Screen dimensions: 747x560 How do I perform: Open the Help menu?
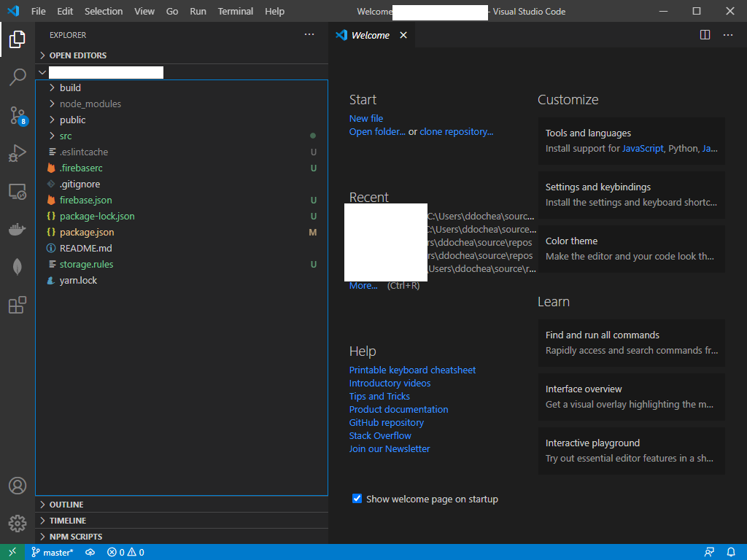click(x=274, y=11)
